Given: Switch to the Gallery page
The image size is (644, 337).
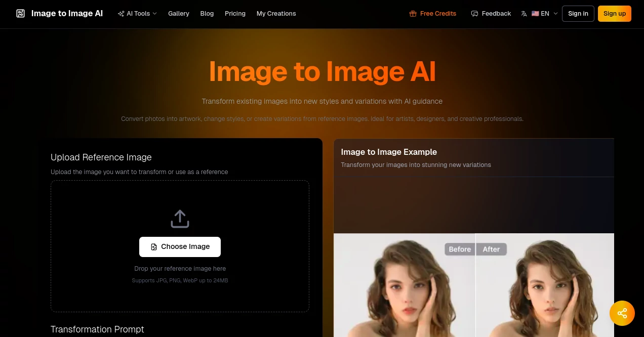Looking at the screenshot, I should coord(179,14).
